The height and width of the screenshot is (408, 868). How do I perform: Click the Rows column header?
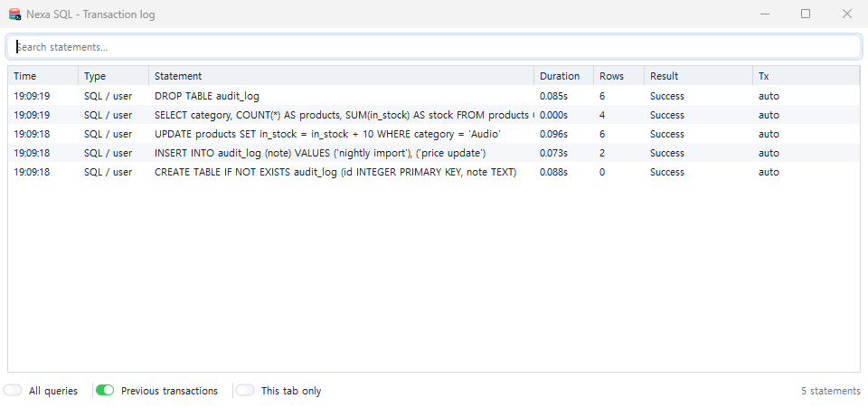coord(618,76)
